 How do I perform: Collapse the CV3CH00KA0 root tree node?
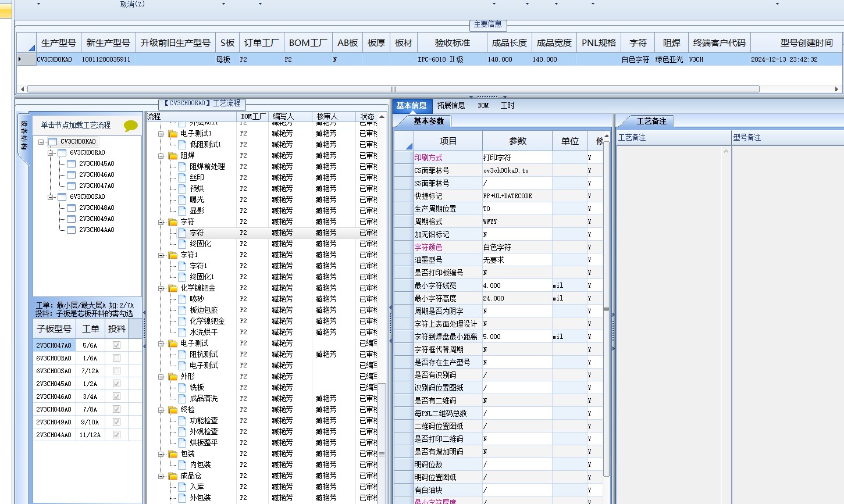click(41, 142)
